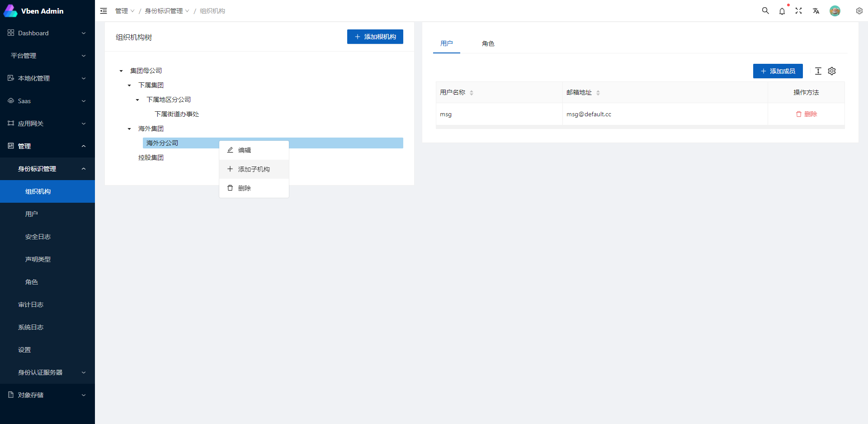868x424 pixels.
Task: Select 控股集团 in organization tree
Action: coord(151,157)
